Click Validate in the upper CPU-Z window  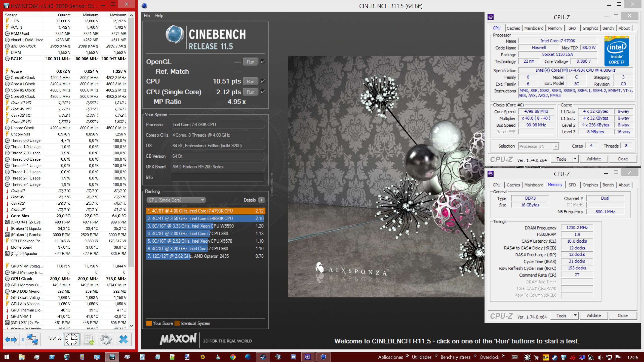pos(594,159)
